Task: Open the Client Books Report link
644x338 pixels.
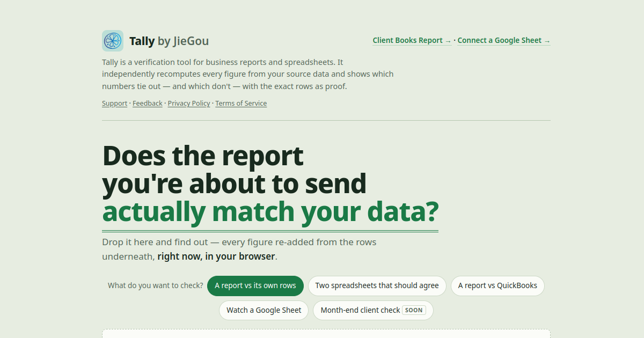Action: point(412,40)
